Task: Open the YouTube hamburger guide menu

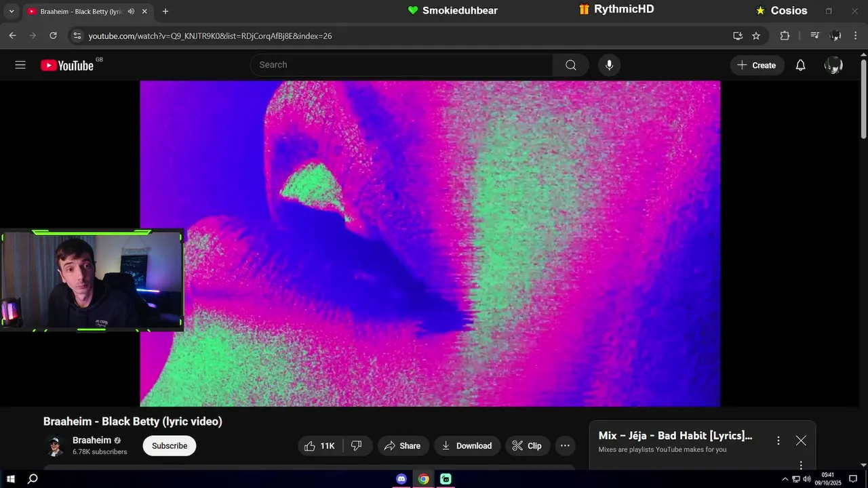Action: coord(20,65)
